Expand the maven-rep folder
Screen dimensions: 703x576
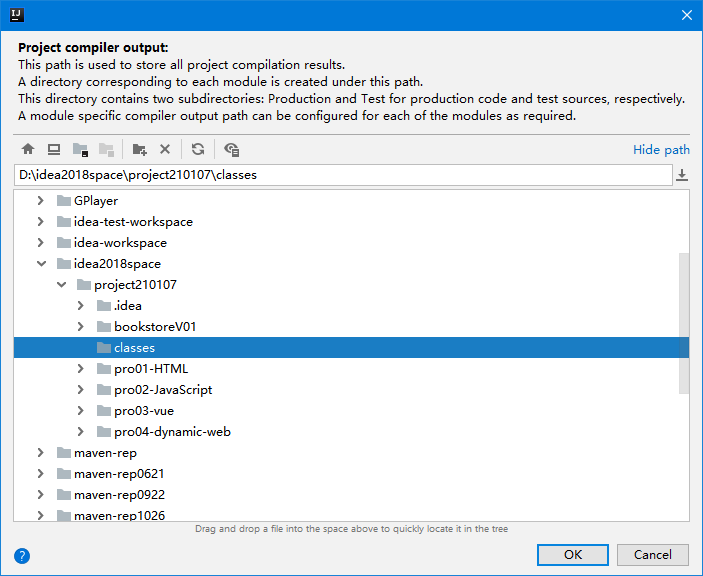[x=40, y=453]
